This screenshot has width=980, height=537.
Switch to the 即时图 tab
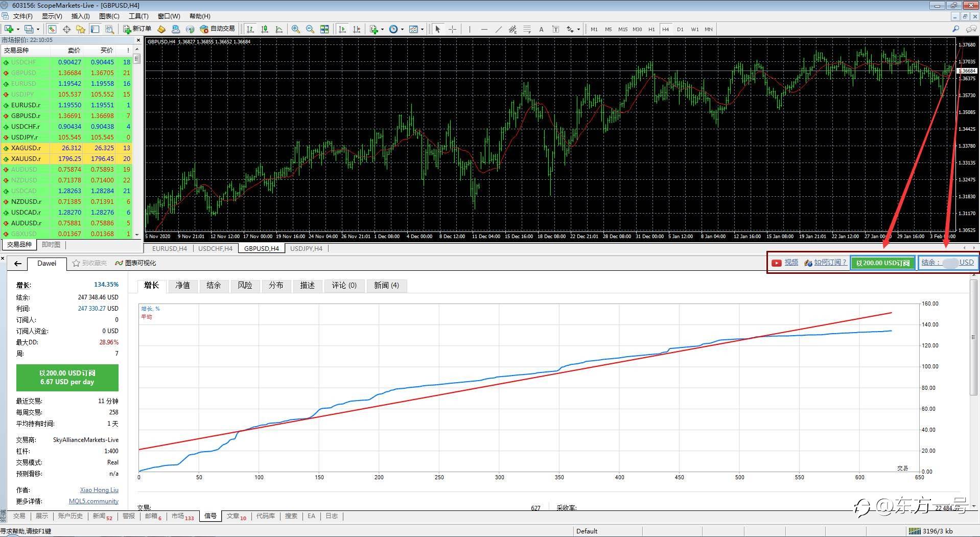[51, 245]
